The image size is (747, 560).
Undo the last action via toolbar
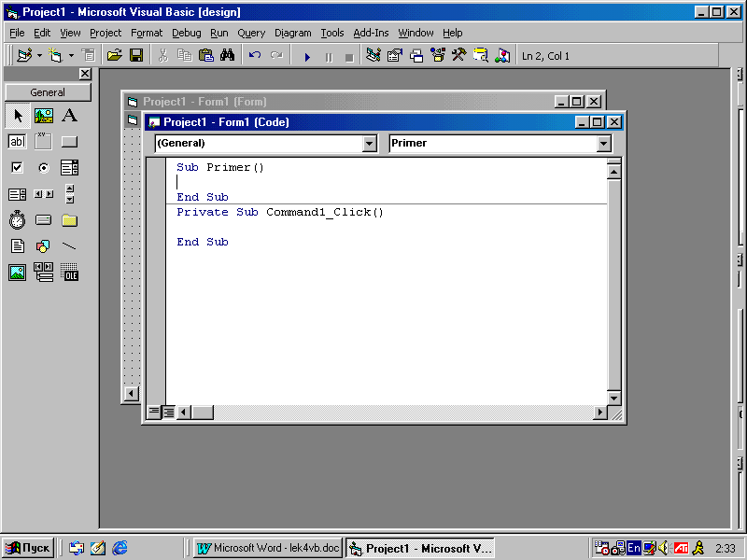click(x=255, y=56)
